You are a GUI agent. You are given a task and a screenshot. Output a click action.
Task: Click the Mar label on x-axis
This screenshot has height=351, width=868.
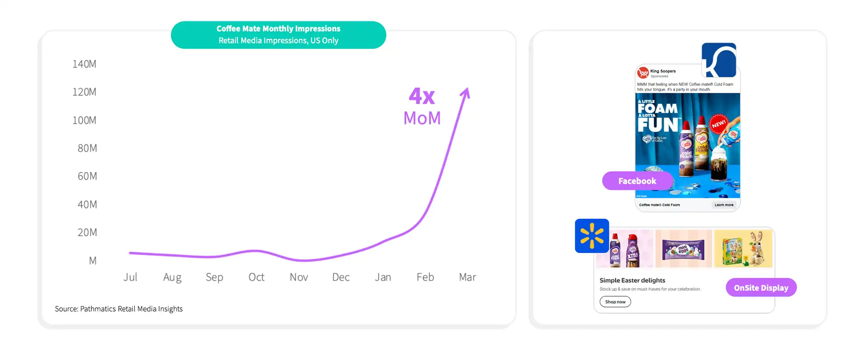pos(467,277)
